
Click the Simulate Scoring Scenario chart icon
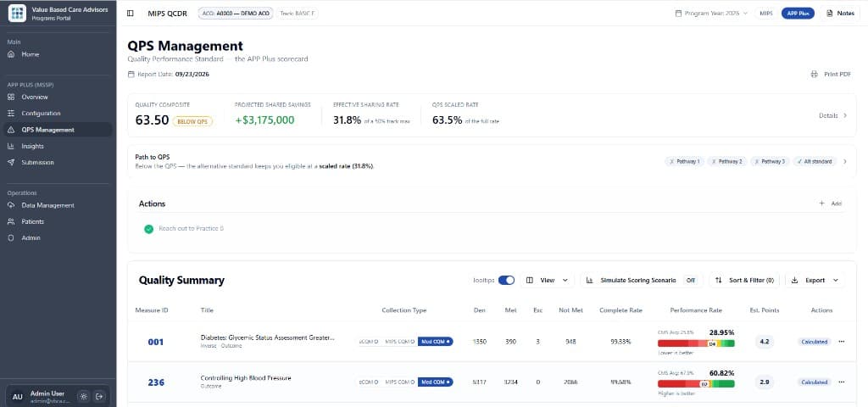590,280
